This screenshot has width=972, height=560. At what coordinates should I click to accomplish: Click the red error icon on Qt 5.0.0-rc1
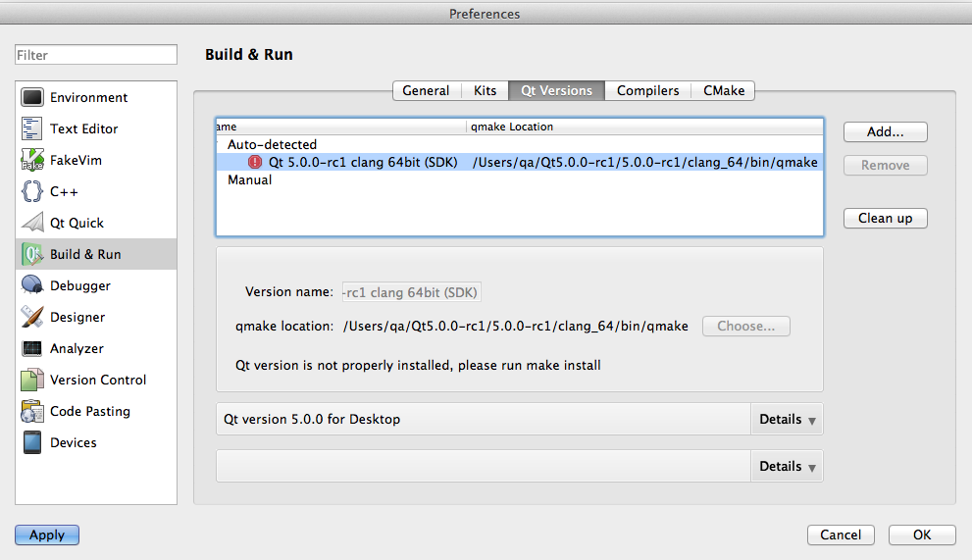255,162
